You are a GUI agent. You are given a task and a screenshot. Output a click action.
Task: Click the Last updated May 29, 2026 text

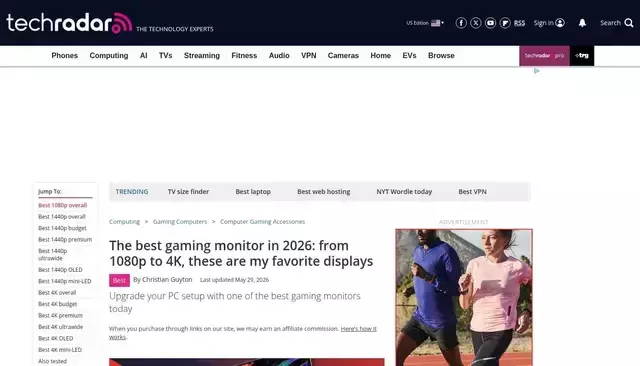coord(234,280)
